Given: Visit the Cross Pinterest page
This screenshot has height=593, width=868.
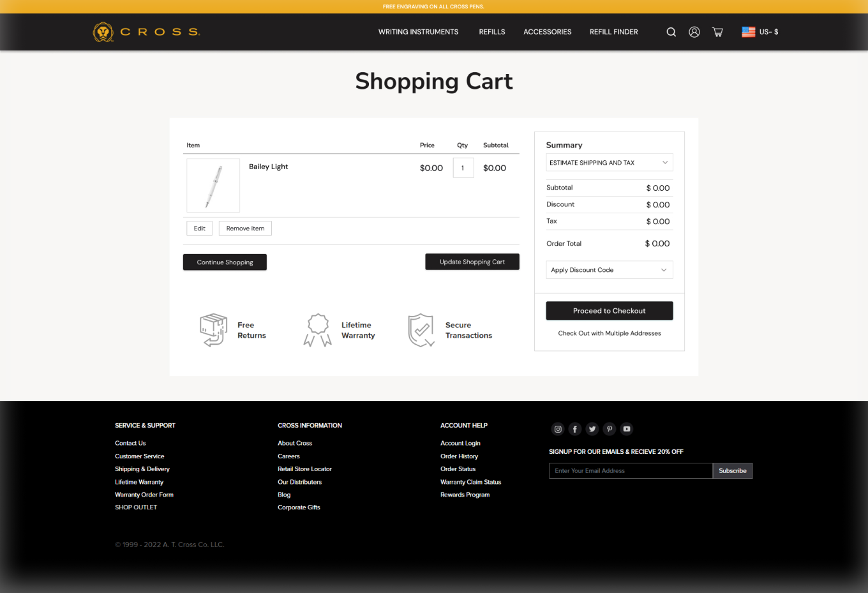Looking at the screenshot, I should [x=610, y=429].
